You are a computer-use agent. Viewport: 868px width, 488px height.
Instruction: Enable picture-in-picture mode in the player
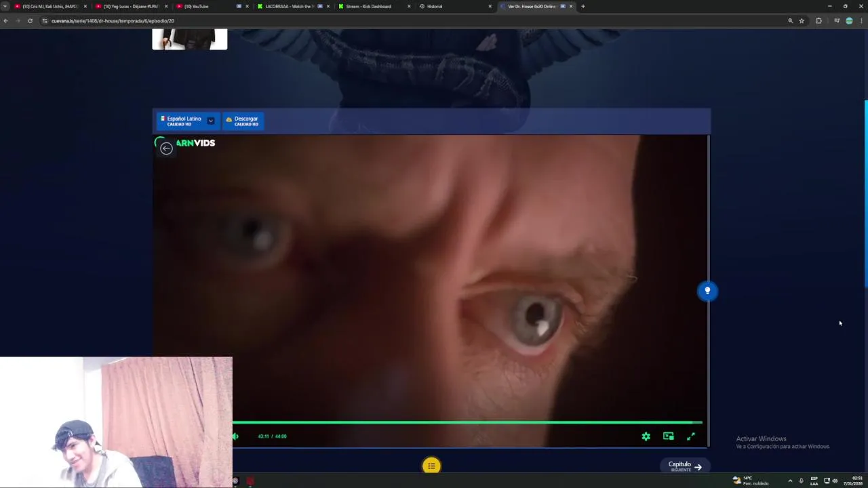(x=668, y=436)
